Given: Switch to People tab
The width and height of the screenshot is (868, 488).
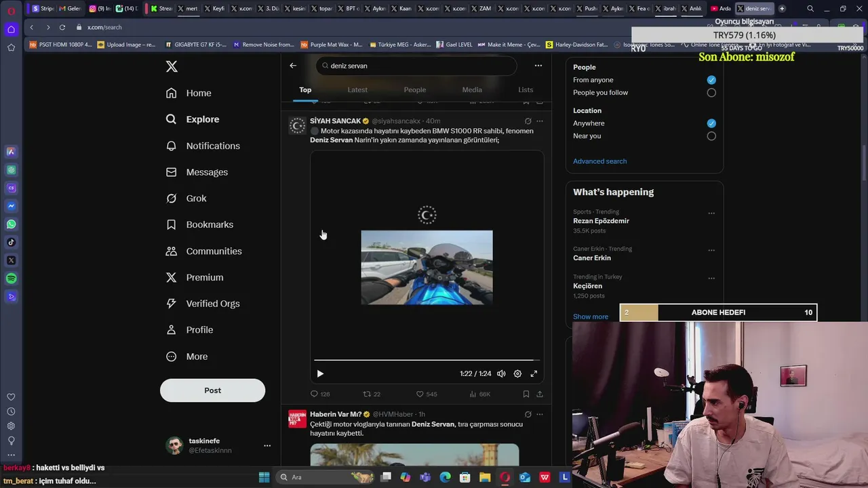Looking at the screenshot, I should click(x=415, y=89).
